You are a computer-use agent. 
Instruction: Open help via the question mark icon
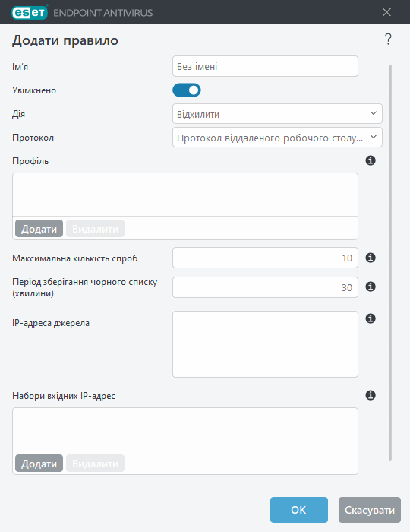388,40
